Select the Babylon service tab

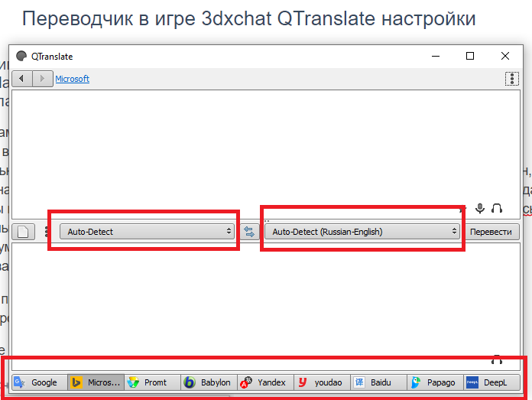click(x=209, y=382)
